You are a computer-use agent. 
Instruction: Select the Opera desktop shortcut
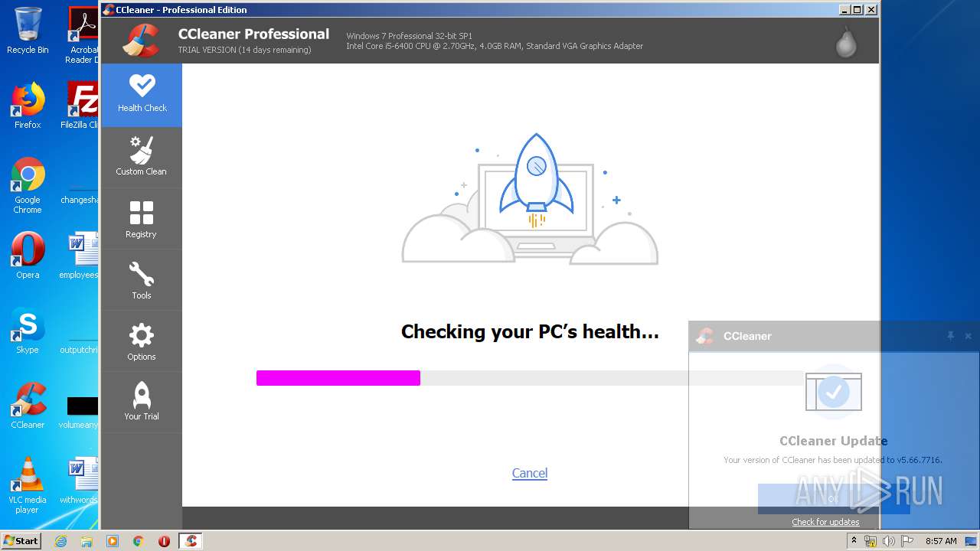tap(28, 256)
